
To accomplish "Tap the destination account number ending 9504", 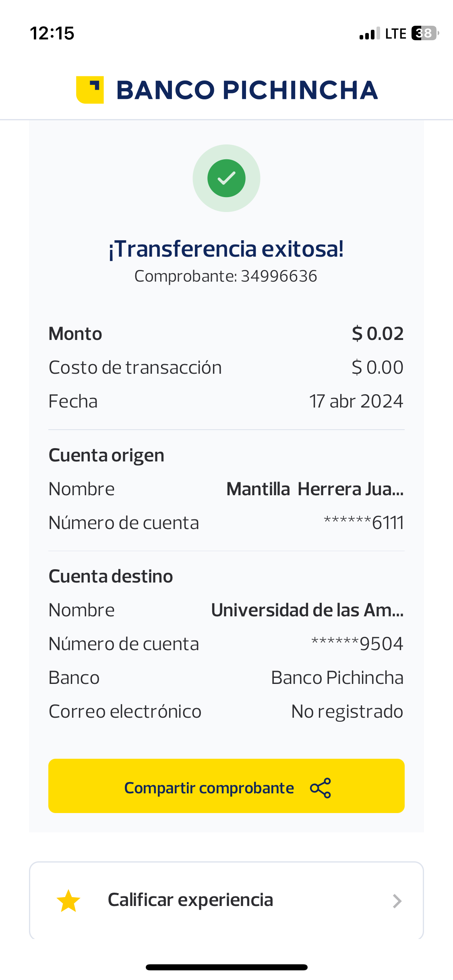I will 357,644.
